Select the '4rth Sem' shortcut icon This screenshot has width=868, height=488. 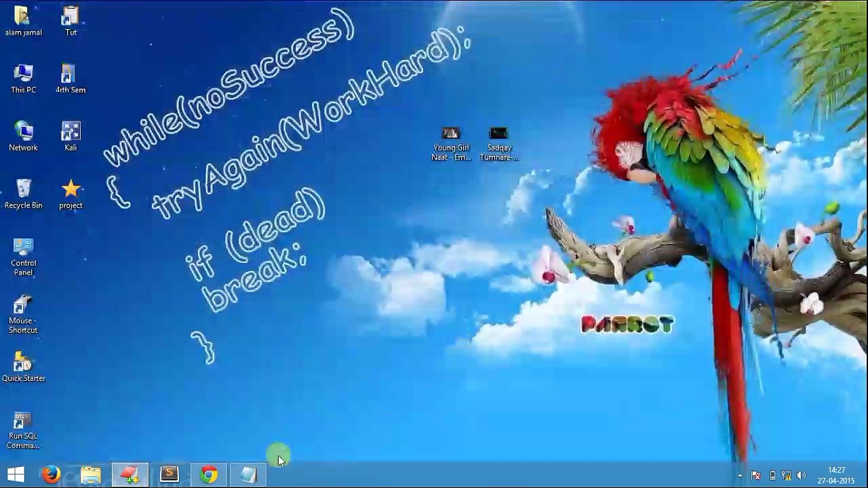tap(71, 78)
